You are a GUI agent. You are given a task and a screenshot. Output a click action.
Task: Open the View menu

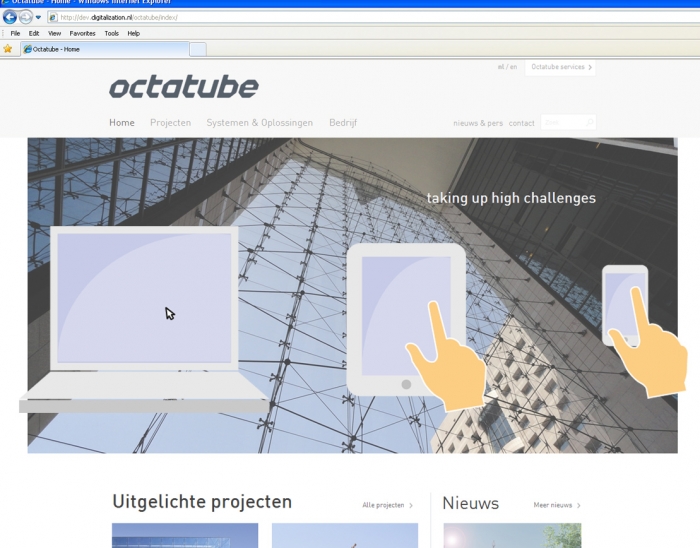click(x=54, y=33)
